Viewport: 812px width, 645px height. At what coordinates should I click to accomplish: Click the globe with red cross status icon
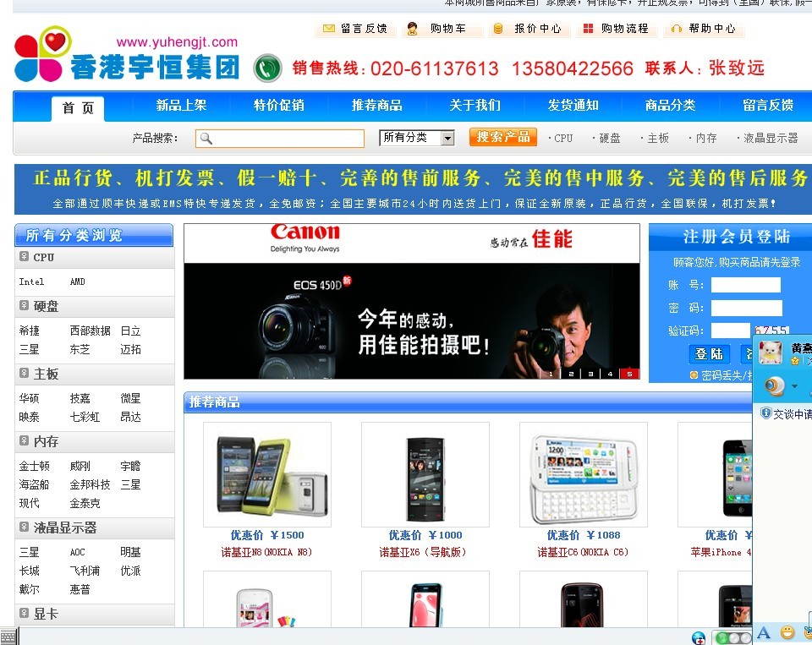tap(698, 637)
